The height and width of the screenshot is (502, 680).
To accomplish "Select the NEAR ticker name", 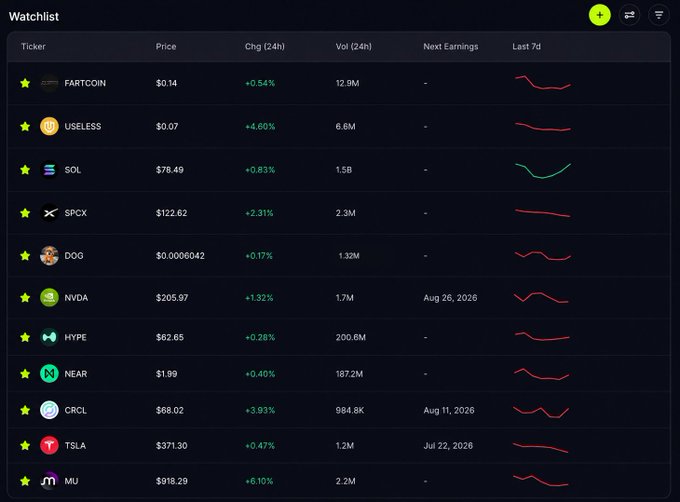I will (76, 374).
